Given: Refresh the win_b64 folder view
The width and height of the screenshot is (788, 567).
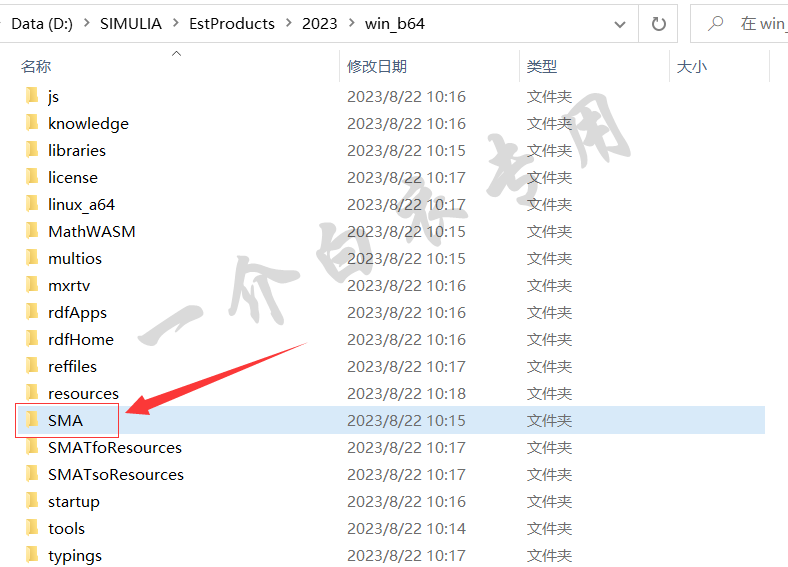Looking at the screenshot, I should (658, 24).
